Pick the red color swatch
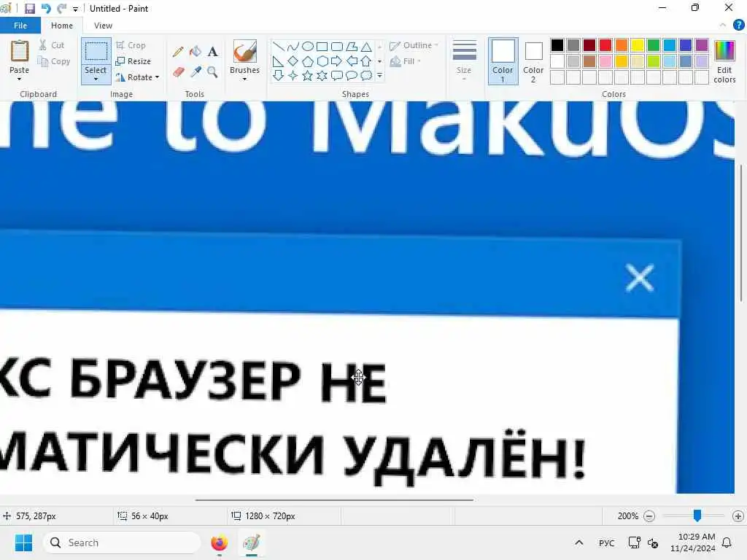The height and width of the screenshot is (560, 747). point(605,45)
